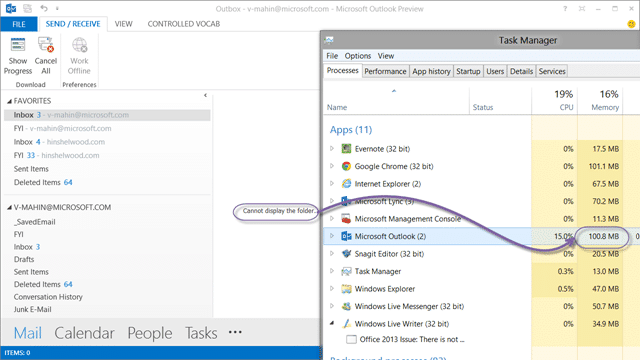Click Internet Explorer icon in process list
The image size is (640, 360).
pos(346,184)
